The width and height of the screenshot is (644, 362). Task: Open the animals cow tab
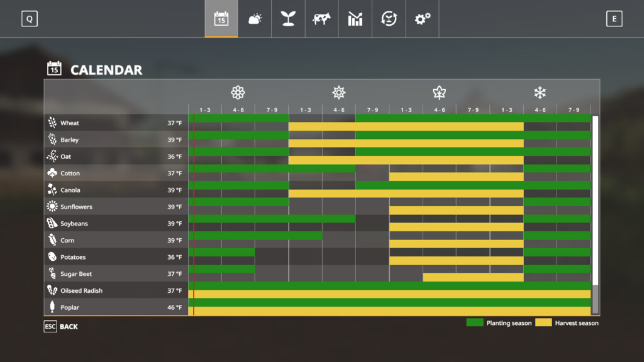pos(321,19)
